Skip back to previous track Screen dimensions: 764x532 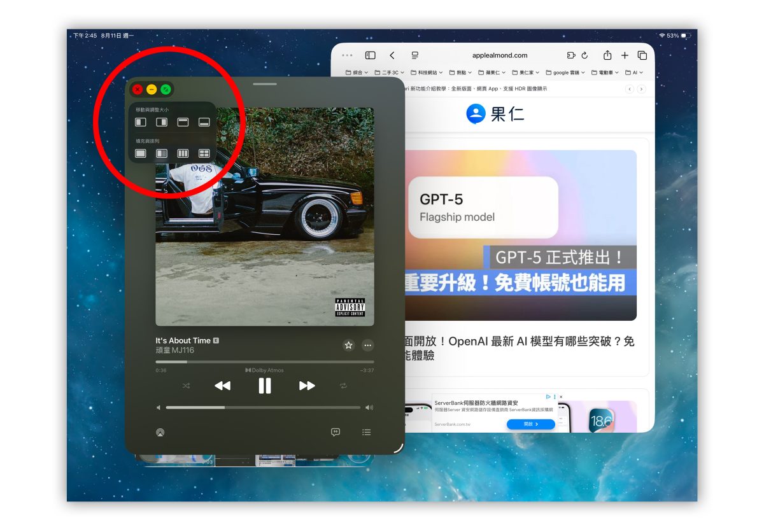(222, 386)
